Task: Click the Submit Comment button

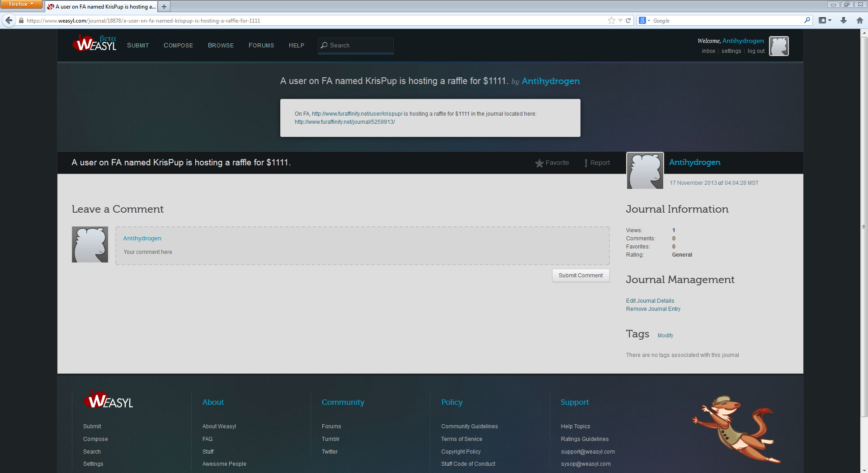Action: click(x=580, y=276)
